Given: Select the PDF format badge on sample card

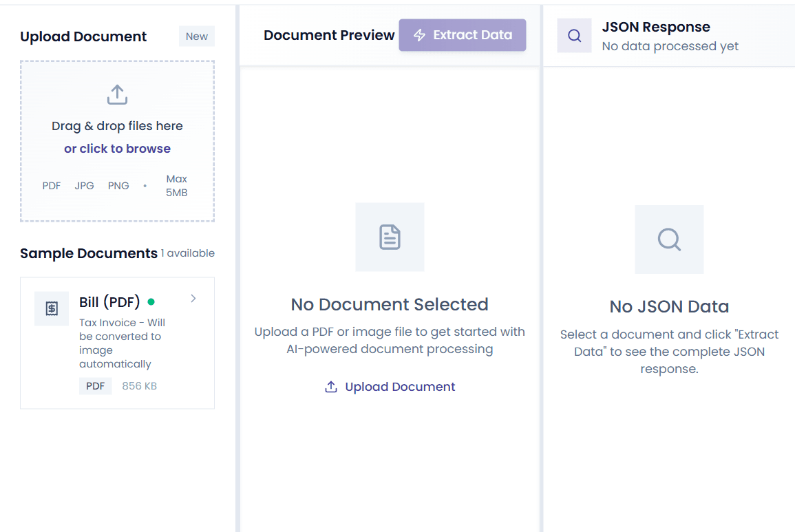Looking at the screenshot, I should [96, 386].
